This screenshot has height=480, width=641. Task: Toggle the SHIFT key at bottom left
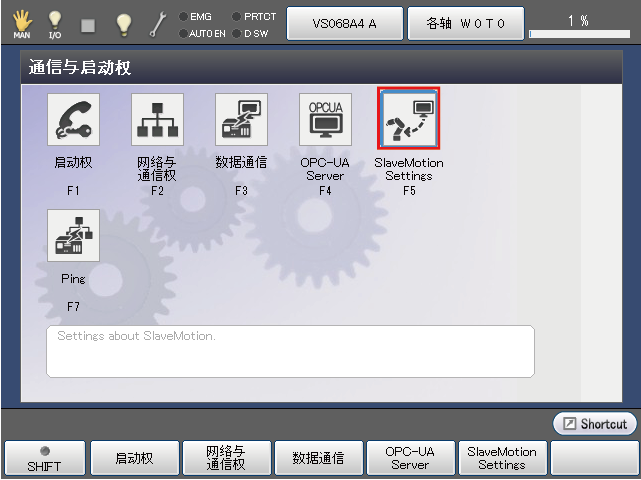click(x=44, y=458)
